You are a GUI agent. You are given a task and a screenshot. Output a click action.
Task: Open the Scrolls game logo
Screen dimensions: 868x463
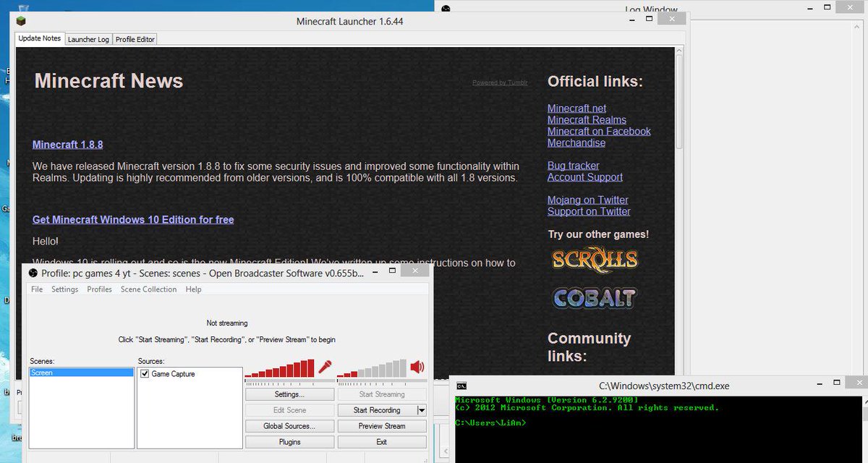click(595, 259)
